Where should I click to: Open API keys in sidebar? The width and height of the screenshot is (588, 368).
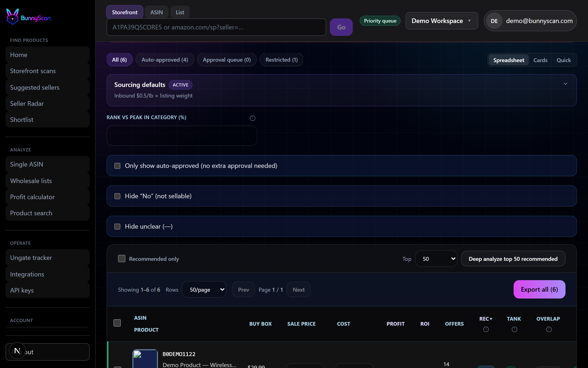(x=47, y=290)
